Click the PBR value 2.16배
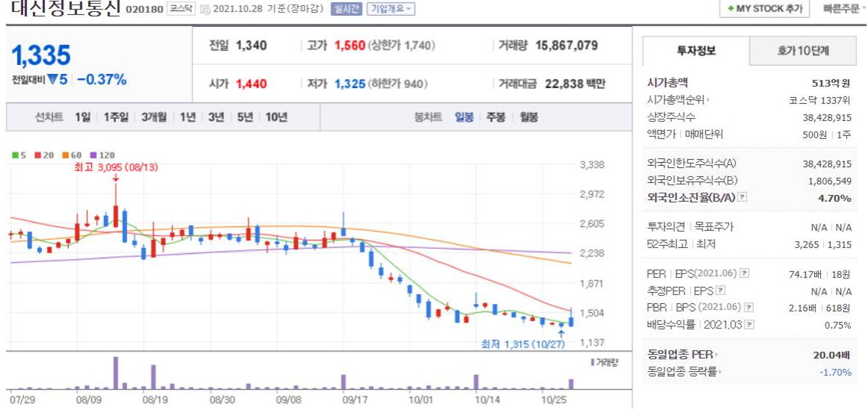 pyautogui.click(x=807, y=307)
